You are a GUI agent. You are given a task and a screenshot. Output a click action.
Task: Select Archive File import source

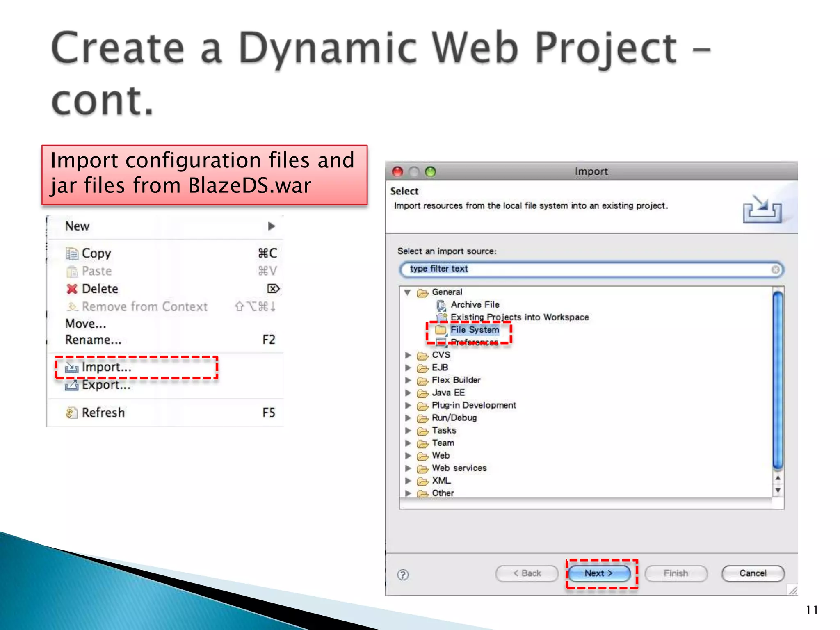click(x=475, y=305)
